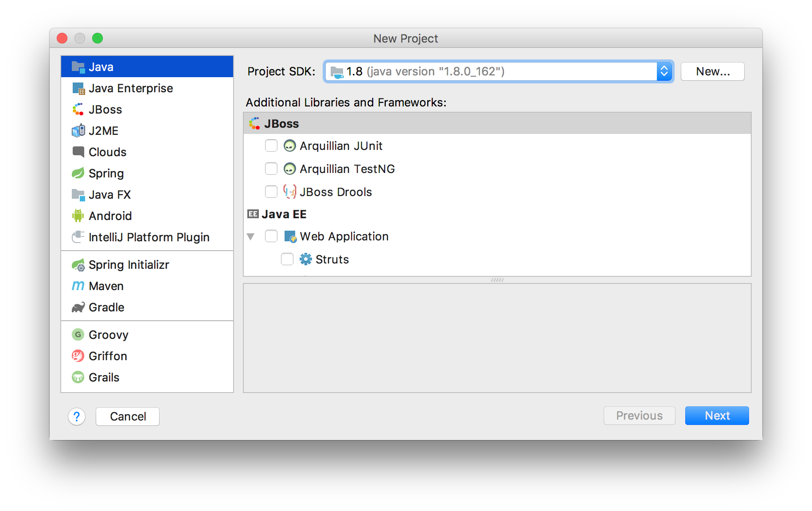
Task: Click the Android robot icon
Action: pyautogui.click(x=78, y=216)
